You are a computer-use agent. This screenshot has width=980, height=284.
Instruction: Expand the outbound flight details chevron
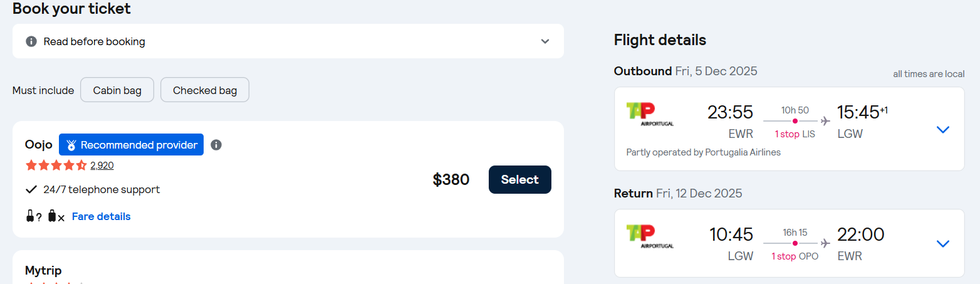[942, 129]
